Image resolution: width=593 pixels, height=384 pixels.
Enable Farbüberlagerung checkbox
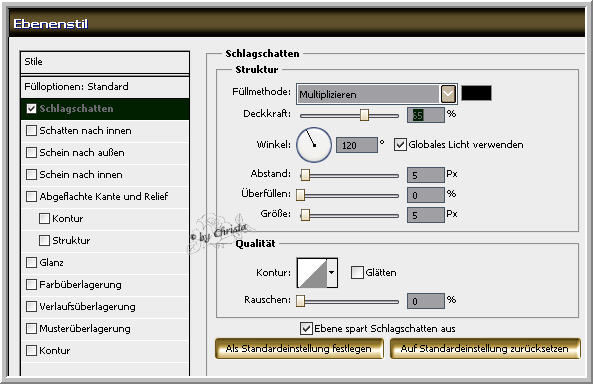31,285
